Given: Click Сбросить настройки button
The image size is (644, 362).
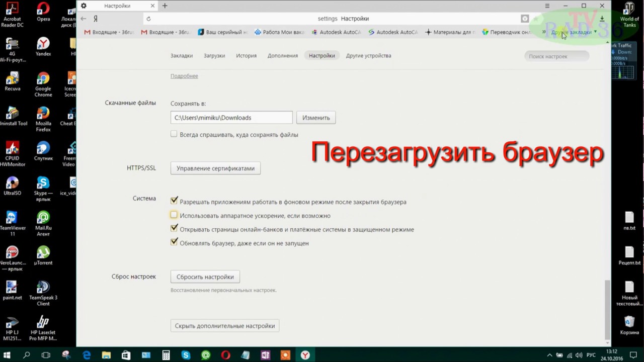Looking at the screenshot, I should (x=205, y=277).
